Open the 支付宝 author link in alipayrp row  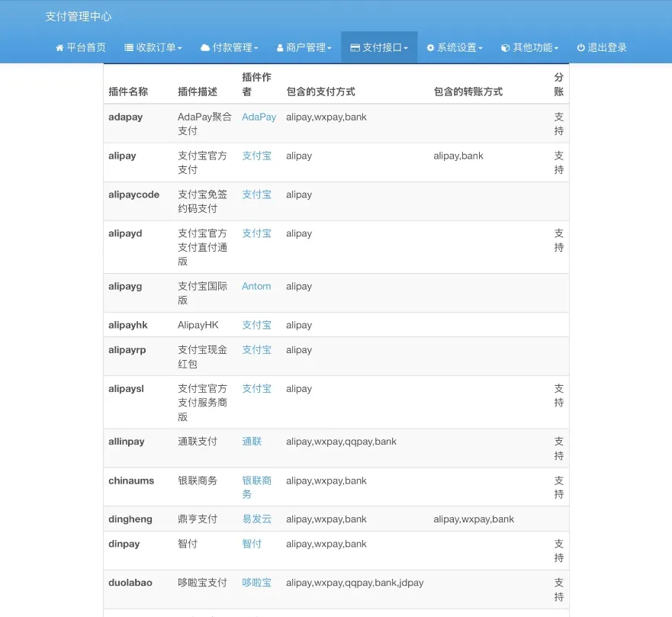pyautogui.click(x=257, y=350)
